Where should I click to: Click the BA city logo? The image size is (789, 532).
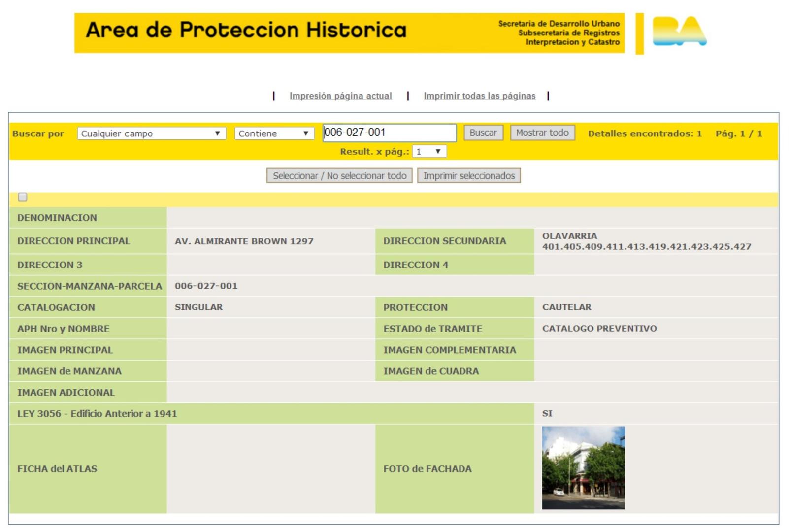(679, 32)
